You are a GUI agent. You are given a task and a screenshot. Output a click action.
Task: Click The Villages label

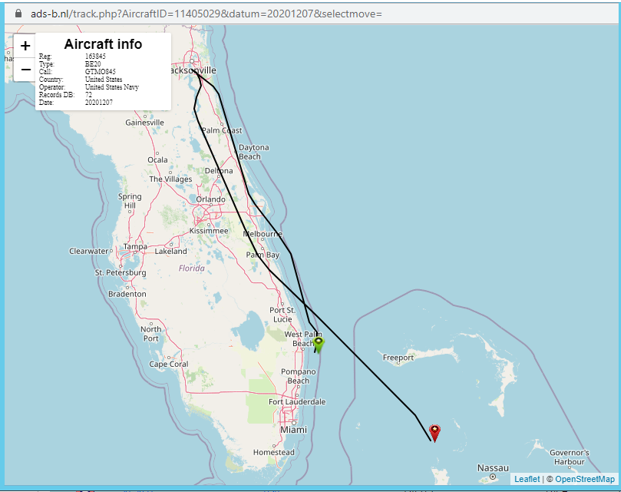tap(170, 179)
